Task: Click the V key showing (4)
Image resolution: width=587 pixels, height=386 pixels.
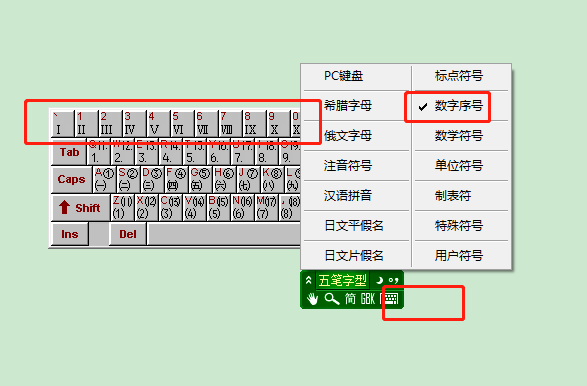Action: click(x=194, y=207)
